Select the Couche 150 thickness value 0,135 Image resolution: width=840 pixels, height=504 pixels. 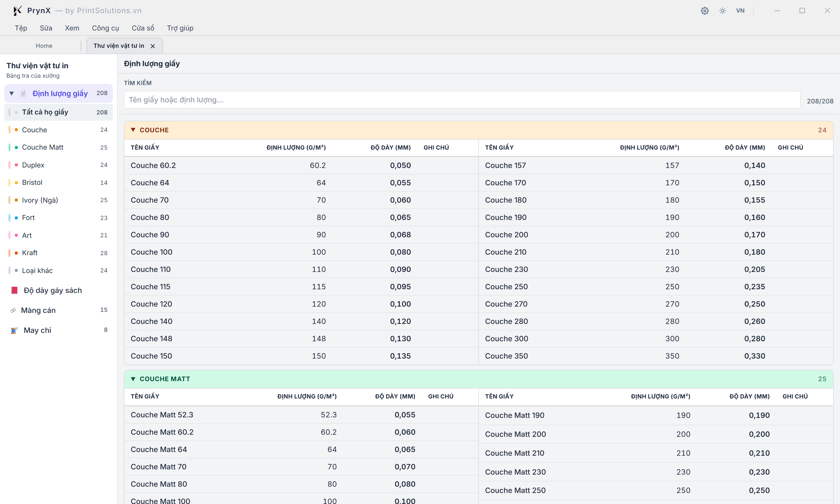point(400,356)
